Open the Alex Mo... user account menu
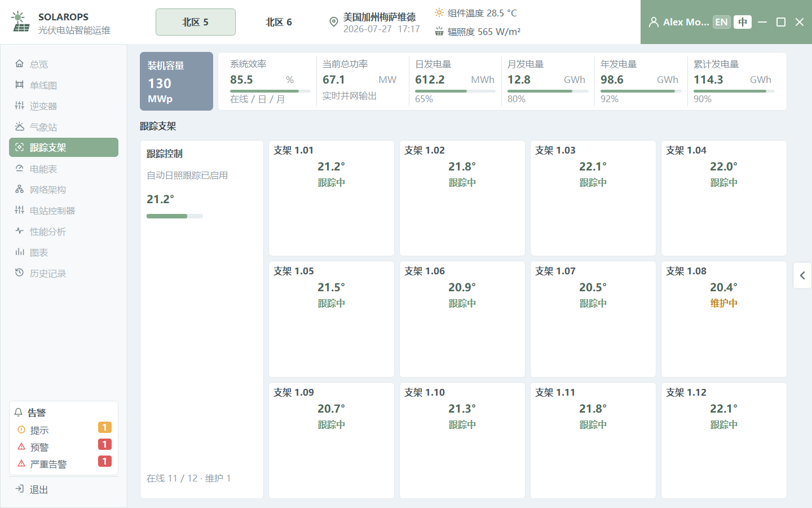This screenshot has width=812, height=508. click(679, 22)
